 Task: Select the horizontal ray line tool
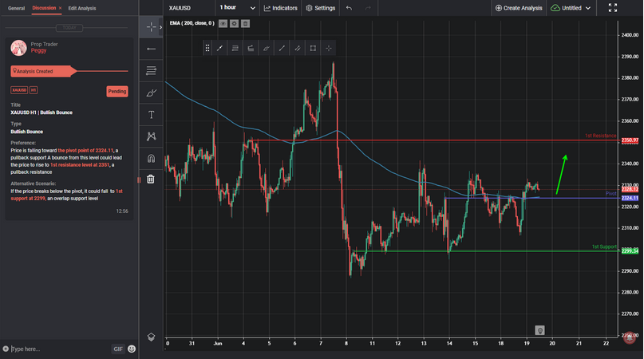(x=151, y=49)
